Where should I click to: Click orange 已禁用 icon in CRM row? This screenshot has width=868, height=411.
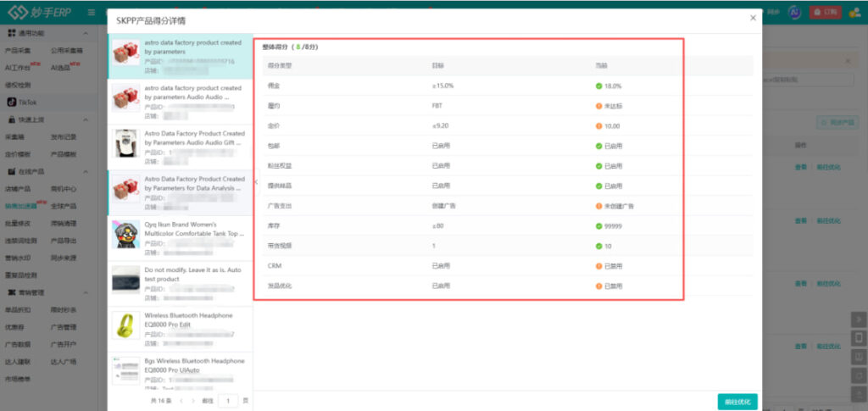(x=598, y=266)
